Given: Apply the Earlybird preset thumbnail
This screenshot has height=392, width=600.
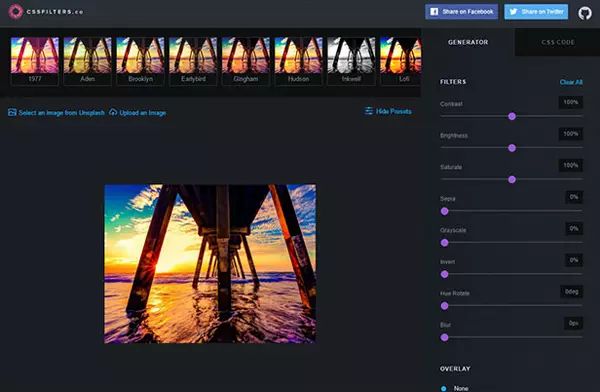Looking at the screenshot, I should 193,60.
